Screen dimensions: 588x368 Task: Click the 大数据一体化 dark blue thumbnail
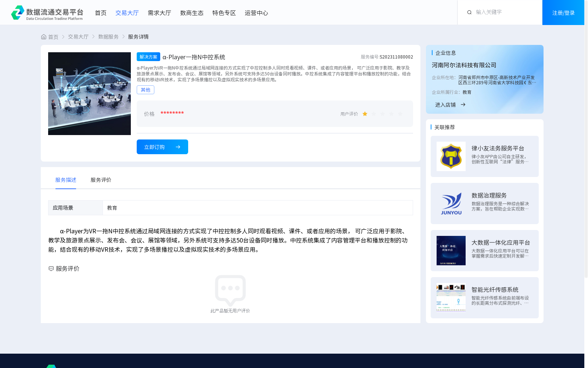click(451, 251)
